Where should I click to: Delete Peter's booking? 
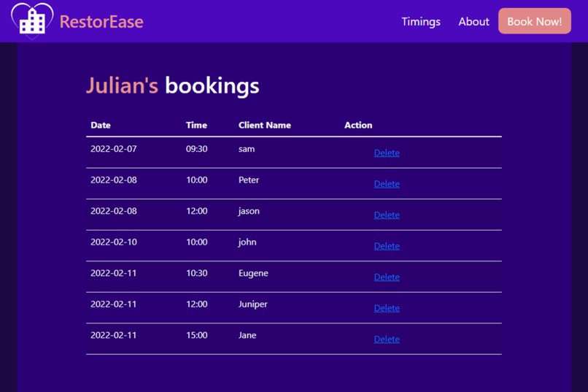(x=387, y=184)
